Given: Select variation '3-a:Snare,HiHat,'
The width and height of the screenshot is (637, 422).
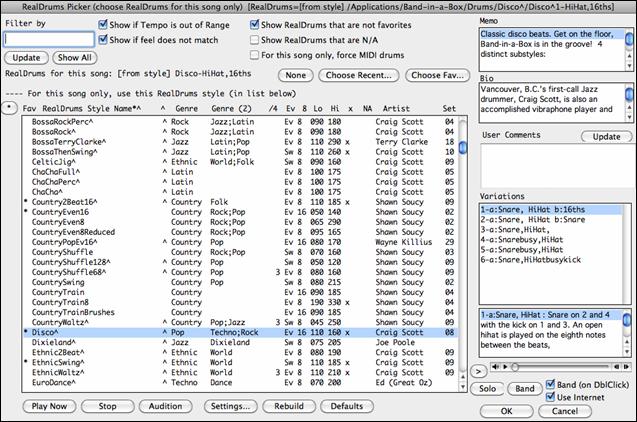Looking at the screenshot, I should coord(551,229).
